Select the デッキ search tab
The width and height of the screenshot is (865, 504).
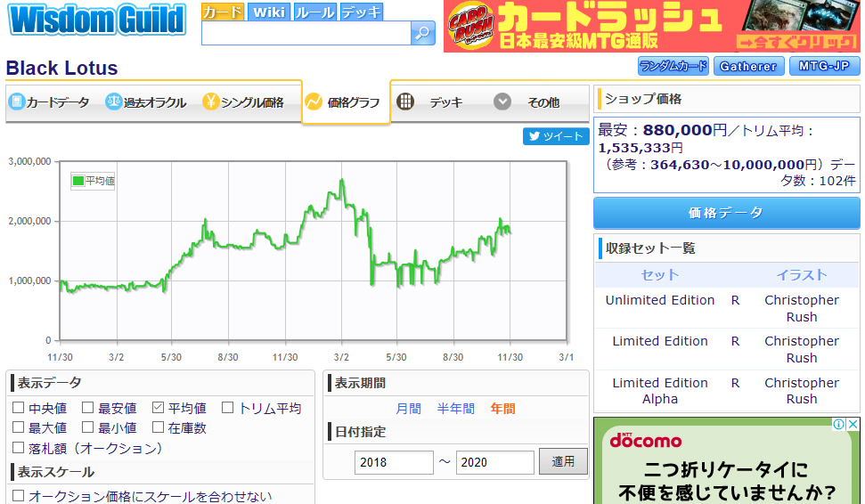tap(362, 12)
